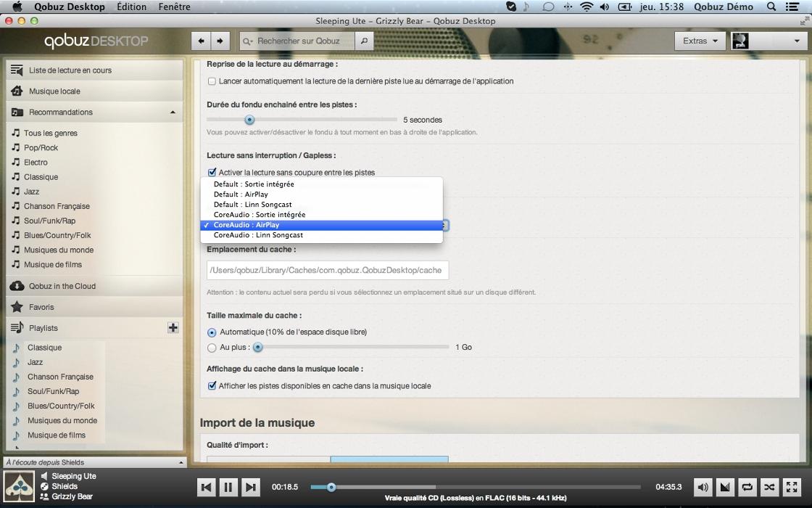Open Musique locale section
The height and width of the screenshot is (508, 812).
95,91
